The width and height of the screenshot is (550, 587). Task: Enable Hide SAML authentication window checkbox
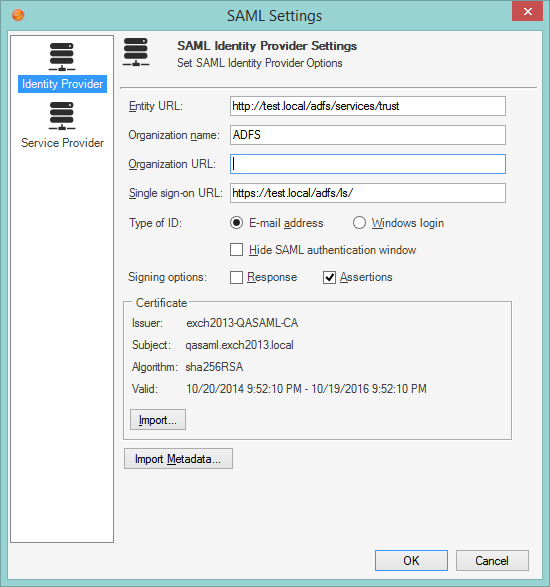click(236, 250)
